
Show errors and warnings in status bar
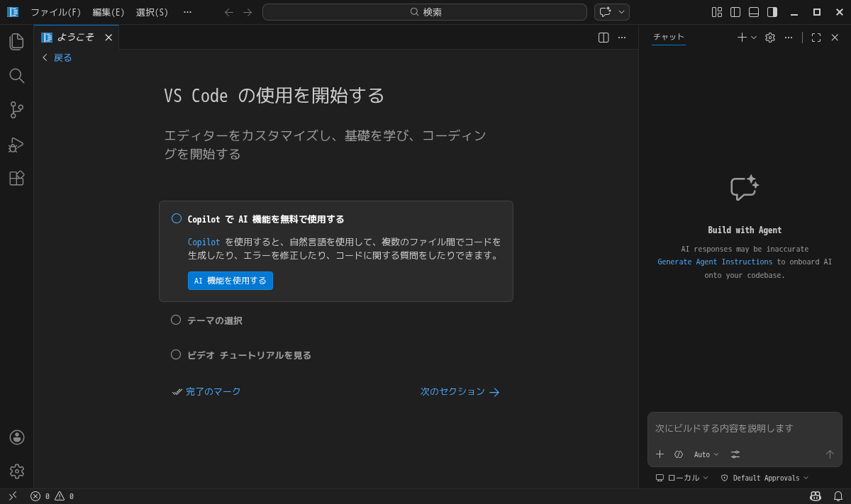[x=52, y=496]
